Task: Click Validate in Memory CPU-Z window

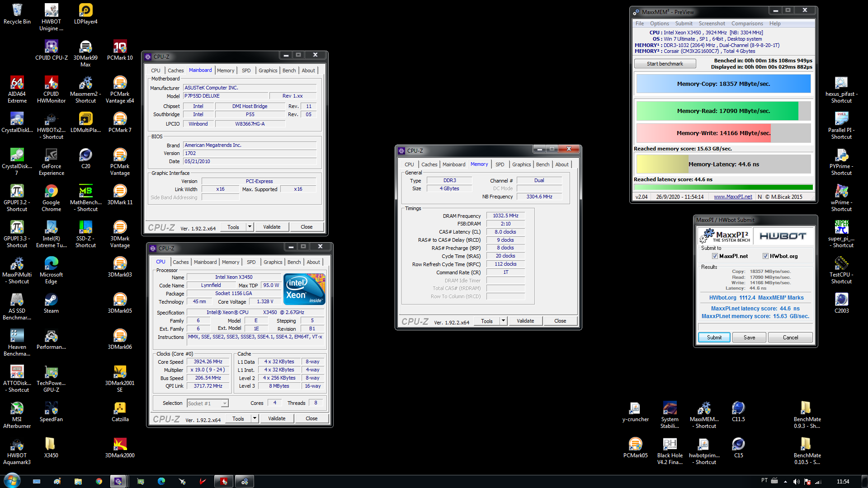Action: point(525,321)
